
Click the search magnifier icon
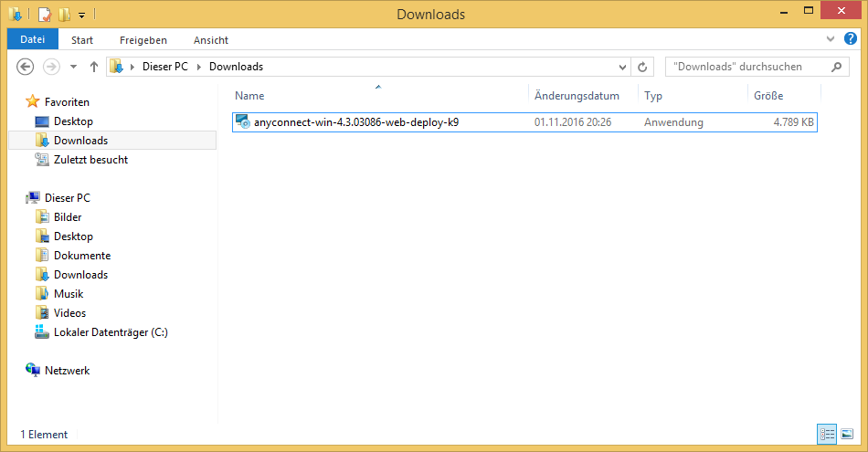tap(836, 67)
